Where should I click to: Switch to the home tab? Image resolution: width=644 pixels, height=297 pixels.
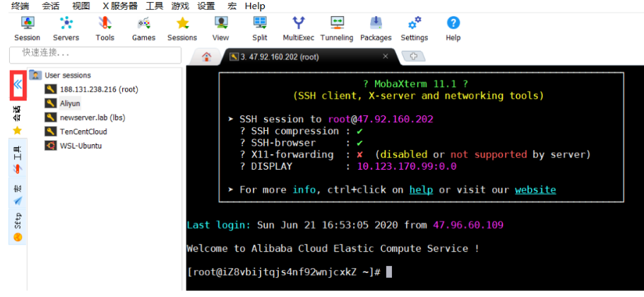pos(207,57)
